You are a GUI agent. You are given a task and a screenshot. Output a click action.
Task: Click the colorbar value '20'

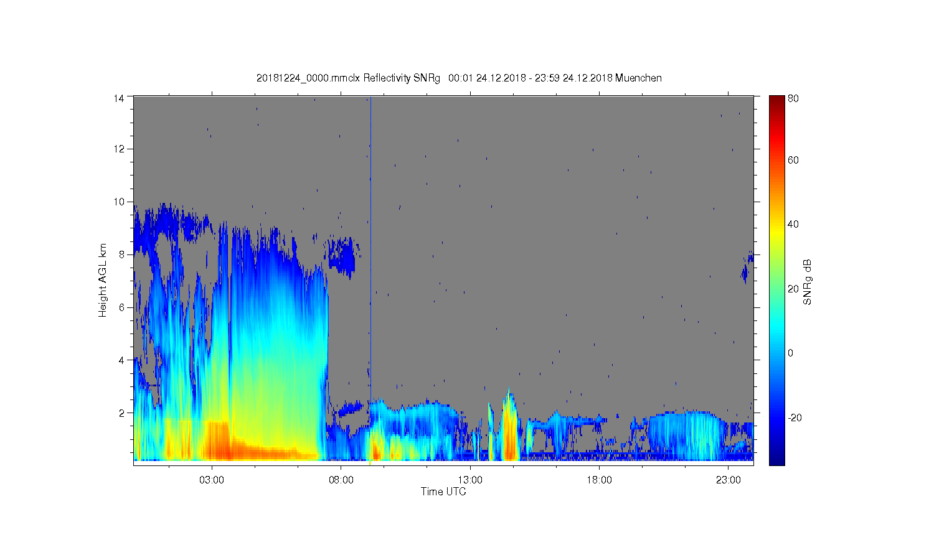tap(793, 289)
